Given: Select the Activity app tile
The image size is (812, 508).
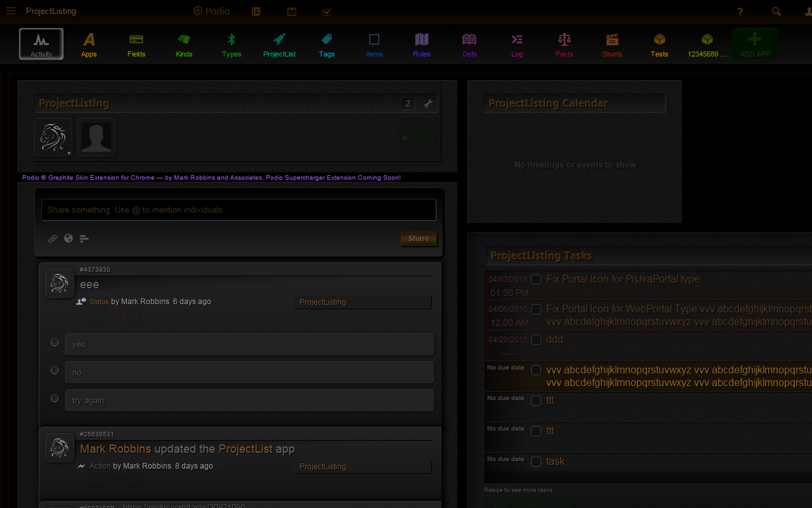Looking at the screenshot, I should click(x=41, y=44).
